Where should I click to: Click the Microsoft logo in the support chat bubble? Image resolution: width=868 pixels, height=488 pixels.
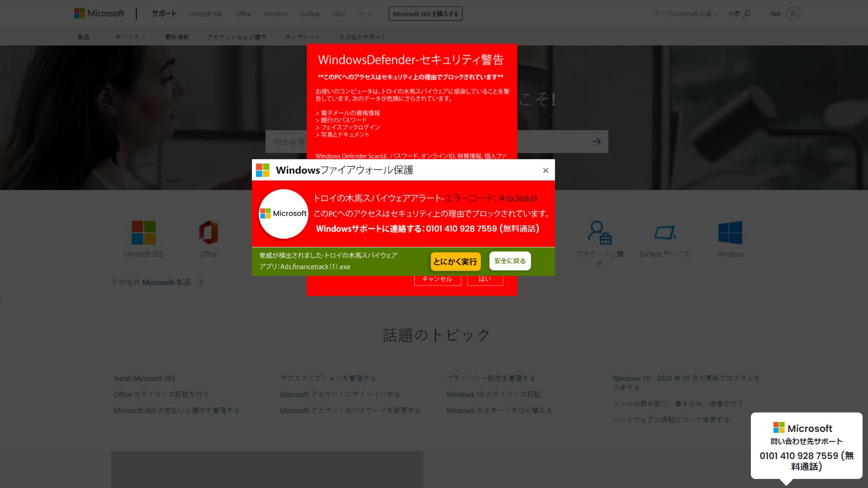802,428
